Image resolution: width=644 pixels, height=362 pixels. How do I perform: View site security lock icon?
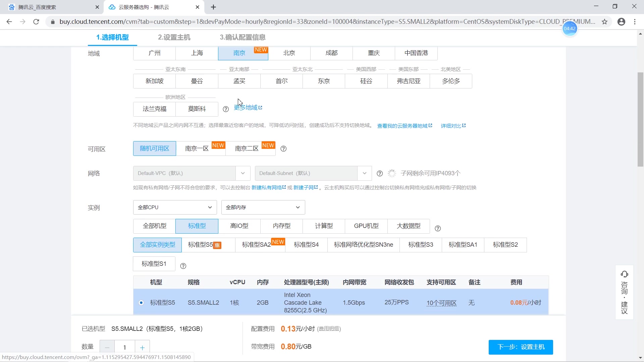(52, 22)
